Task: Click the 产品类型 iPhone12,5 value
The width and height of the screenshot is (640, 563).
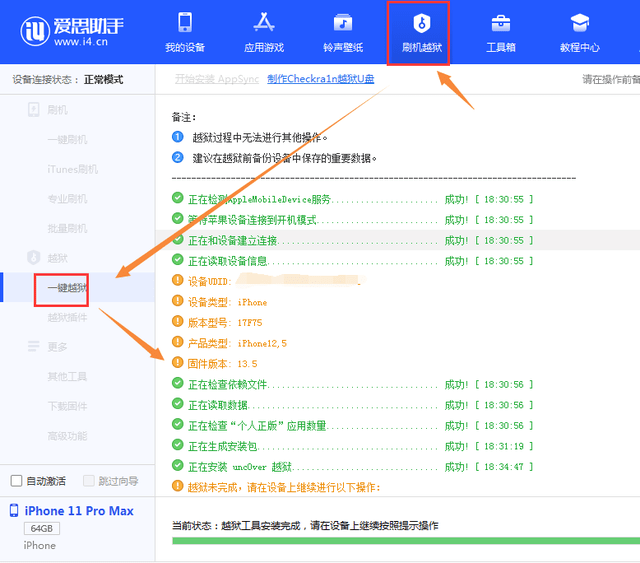Action: point(262,343)
